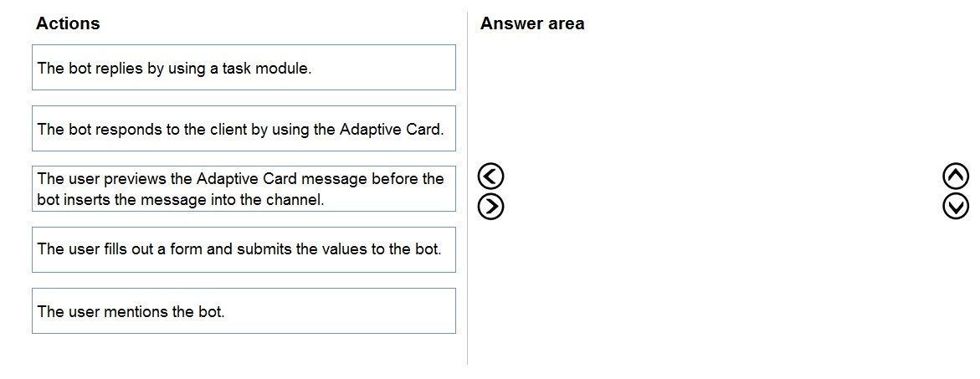
Task: Click 'bot inserts the message into the channel' line
Action: [x=181, y=201]
